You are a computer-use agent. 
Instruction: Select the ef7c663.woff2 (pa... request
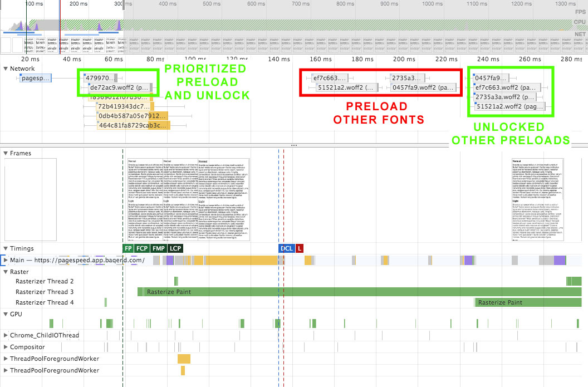(507, 87)
